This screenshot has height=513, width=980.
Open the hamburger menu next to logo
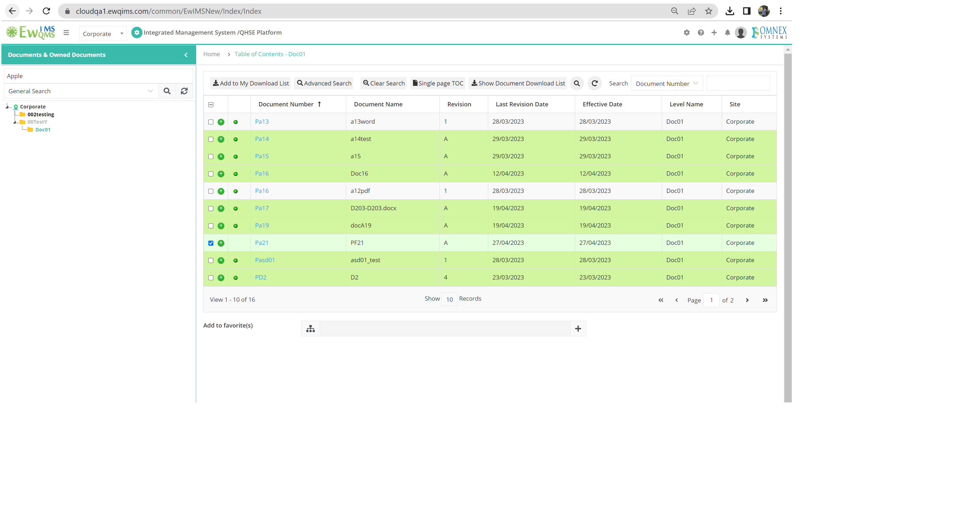pos(66,33)
